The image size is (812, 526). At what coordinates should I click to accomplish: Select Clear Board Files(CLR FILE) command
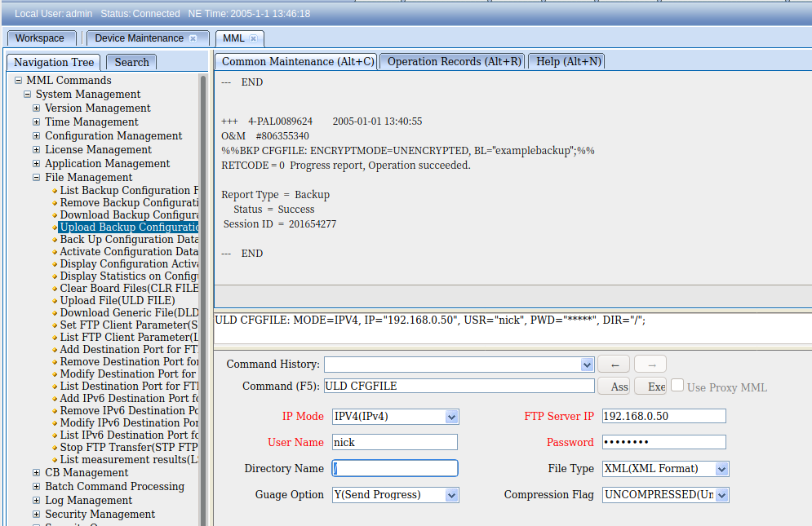coord(129,289)
